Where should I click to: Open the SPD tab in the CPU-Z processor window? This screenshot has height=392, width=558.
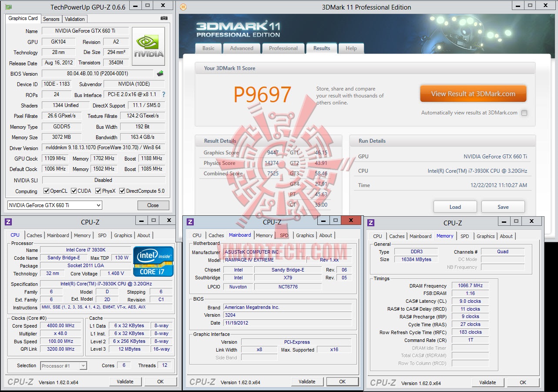coord(102,235)
